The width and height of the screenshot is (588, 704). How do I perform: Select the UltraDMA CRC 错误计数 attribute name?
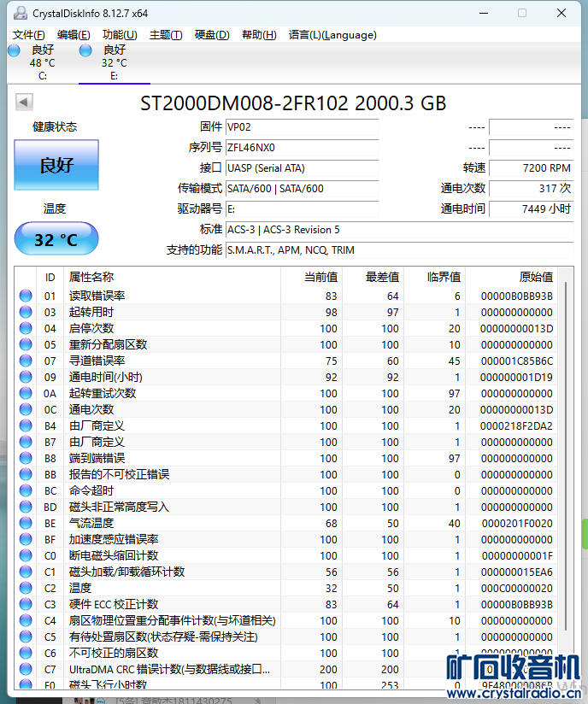click(169, 670)
